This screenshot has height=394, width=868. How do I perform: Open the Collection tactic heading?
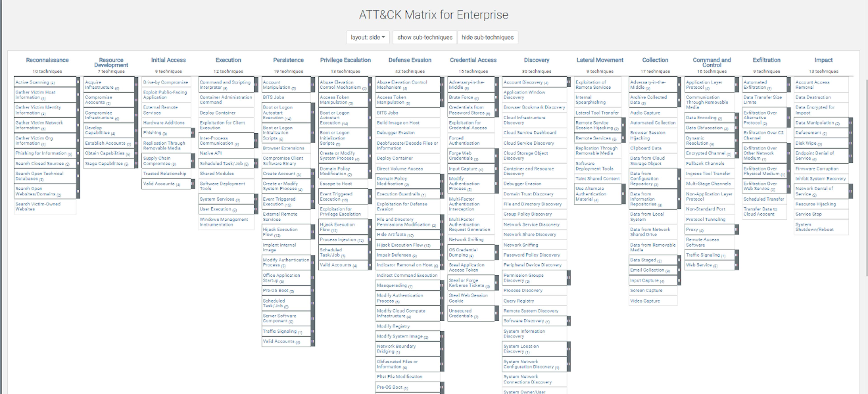pos(655,60)
